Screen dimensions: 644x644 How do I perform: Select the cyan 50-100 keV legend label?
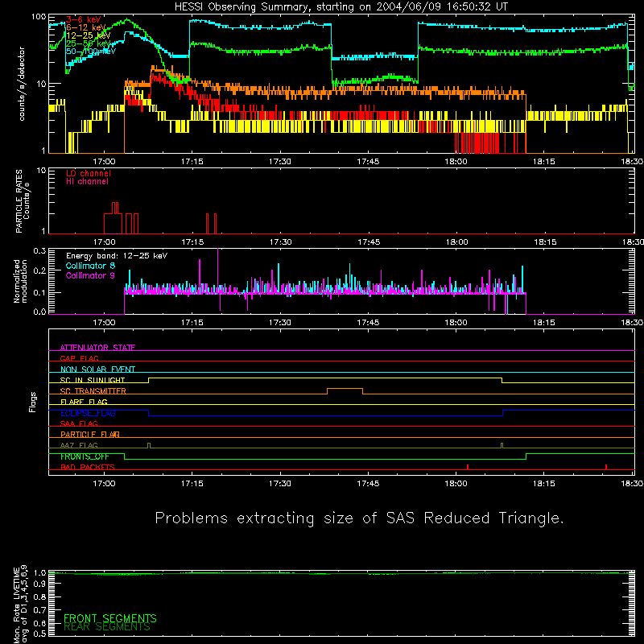click(91, 52)
